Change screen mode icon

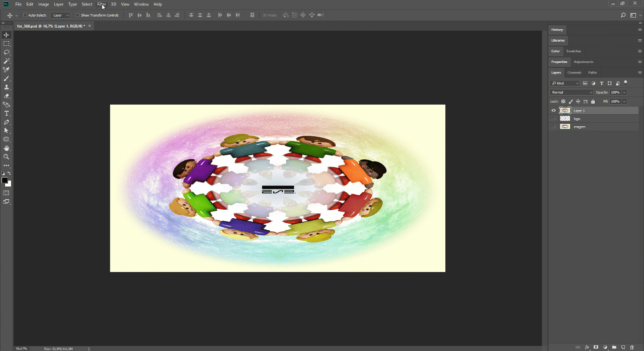click(7, 202)
